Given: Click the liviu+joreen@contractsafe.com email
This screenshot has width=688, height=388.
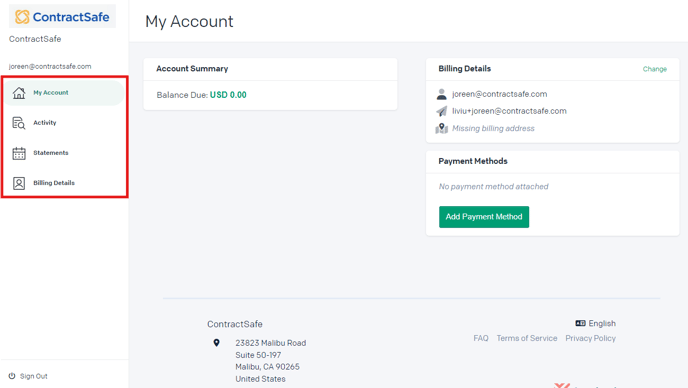Looking at the screenshot, I should coord(509,111).
